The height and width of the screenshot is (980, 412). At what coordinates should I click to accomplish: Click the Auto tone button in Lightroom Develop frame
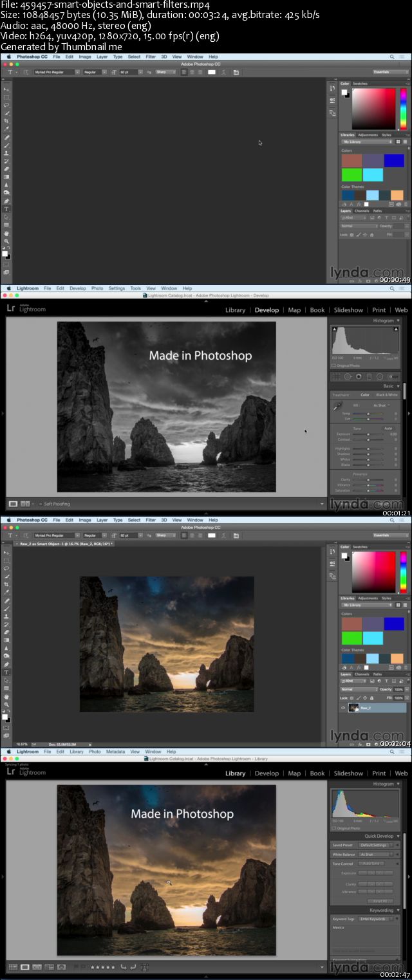coord(388,429)
